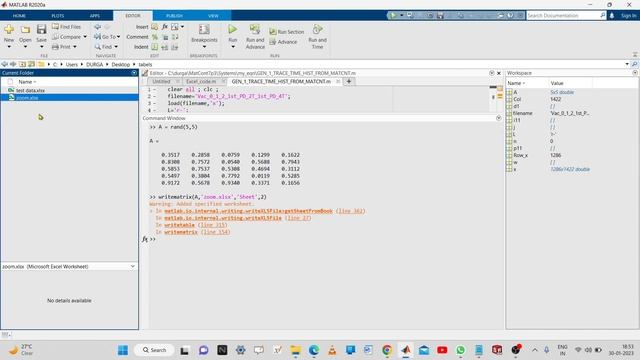
Task: Click the Sign In link
Action: [629, 16]
